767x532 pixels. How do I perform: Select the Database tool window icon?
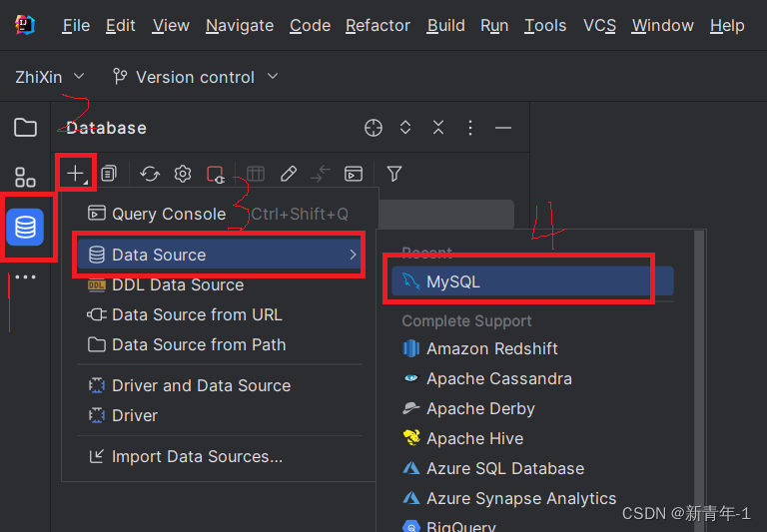[25, 227]
